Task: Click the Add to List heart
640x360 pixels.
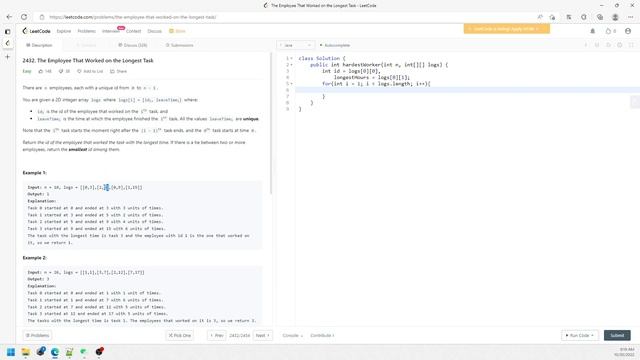Action: tap(79, 71)
